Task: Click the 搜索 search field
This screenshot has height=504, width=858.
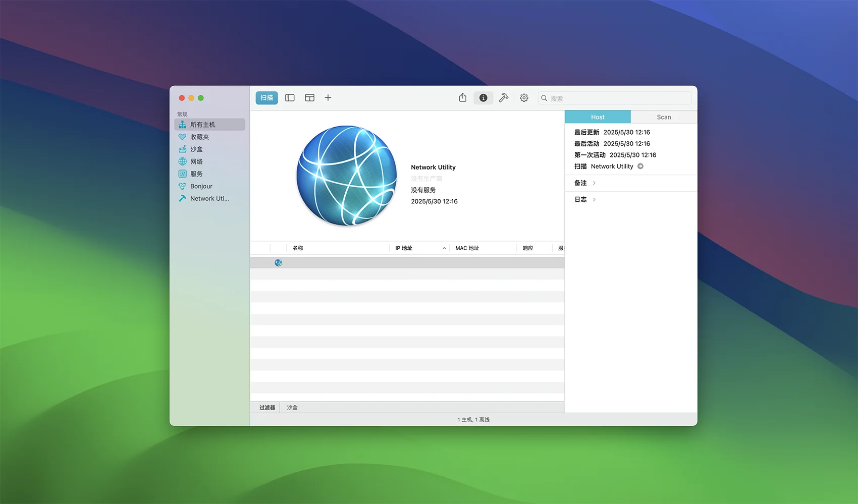Action: click(x=614, y=98)
